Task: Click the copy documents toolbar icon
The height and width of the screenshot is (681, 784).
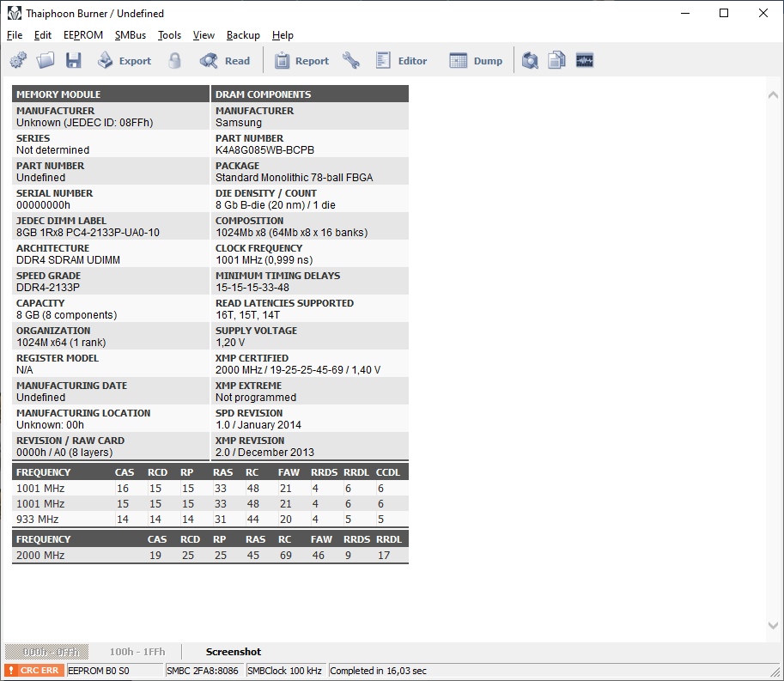Action: point(556,60)
